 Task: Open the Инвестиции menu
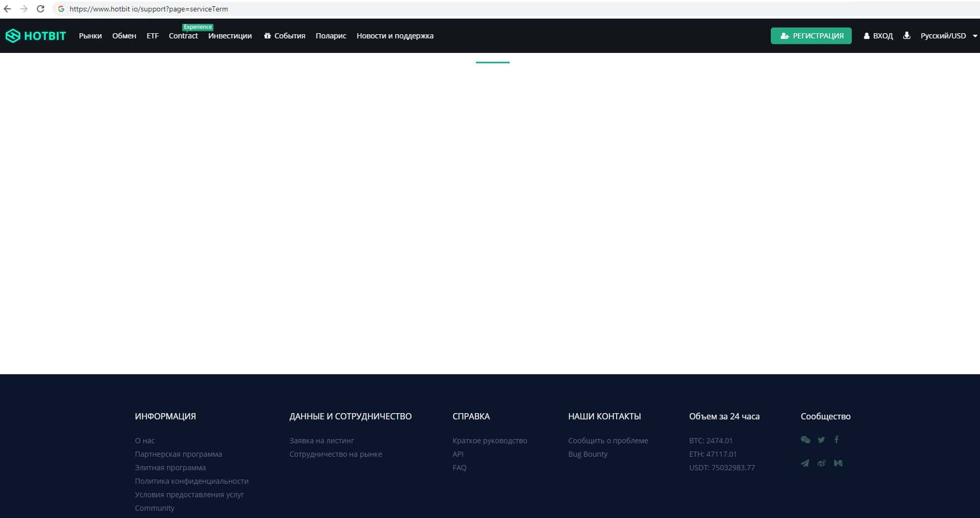point(230,36)
